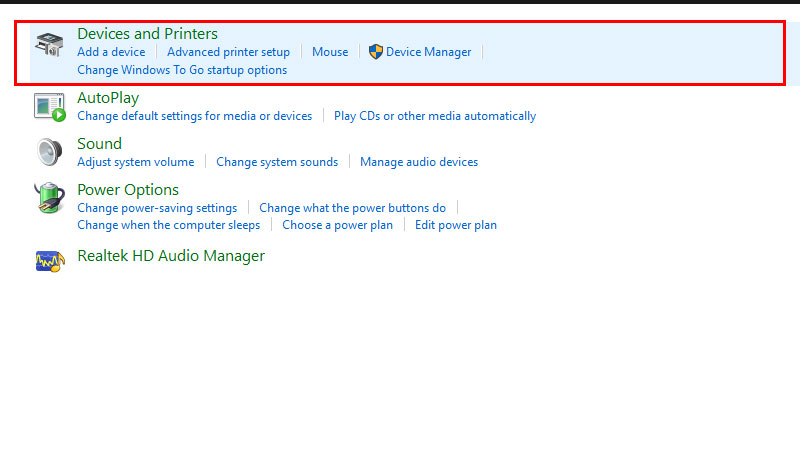The height and width of the screenshot is (450, 800).
Task: Open the Devices and Printers heading
Action: pos(147,34)
